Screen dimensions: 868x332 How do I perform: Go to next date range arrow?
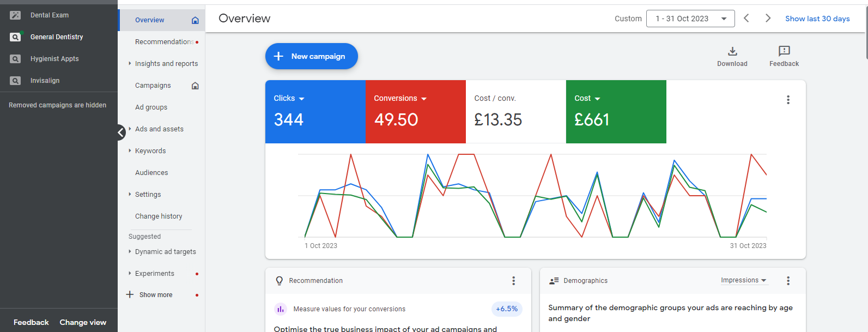pyautogui.click(x=768, y=19)
